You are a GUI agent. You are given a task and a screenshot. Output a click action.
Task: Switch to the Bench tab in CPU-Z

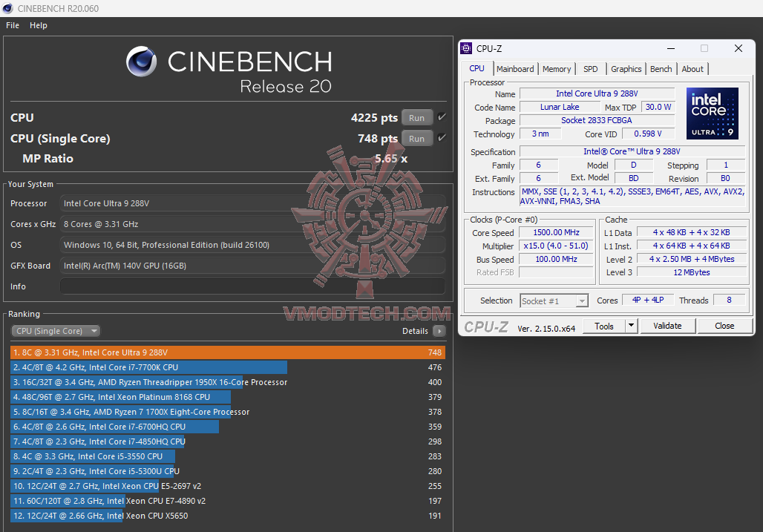661,69
